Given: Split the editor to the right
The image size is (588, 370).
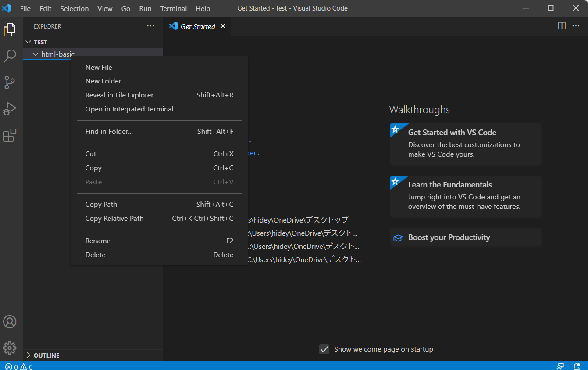Looking at the screenshot, I should coord(562,26).
